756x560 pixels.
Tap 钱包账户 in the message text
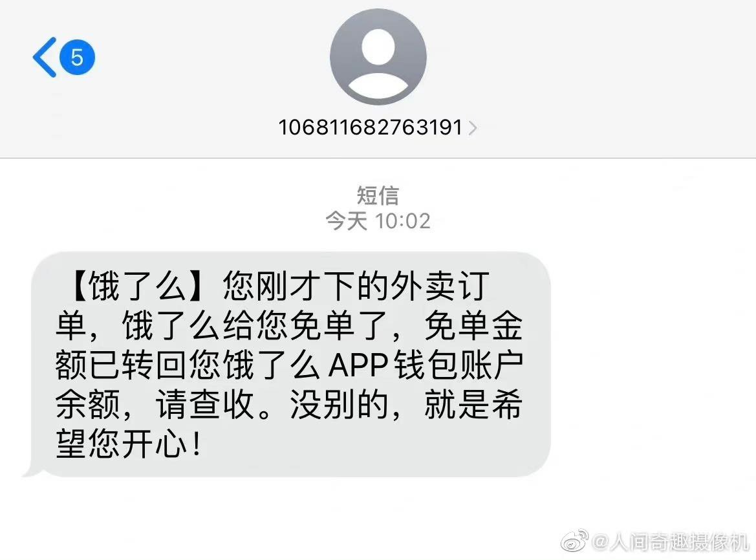coord(459,365)
